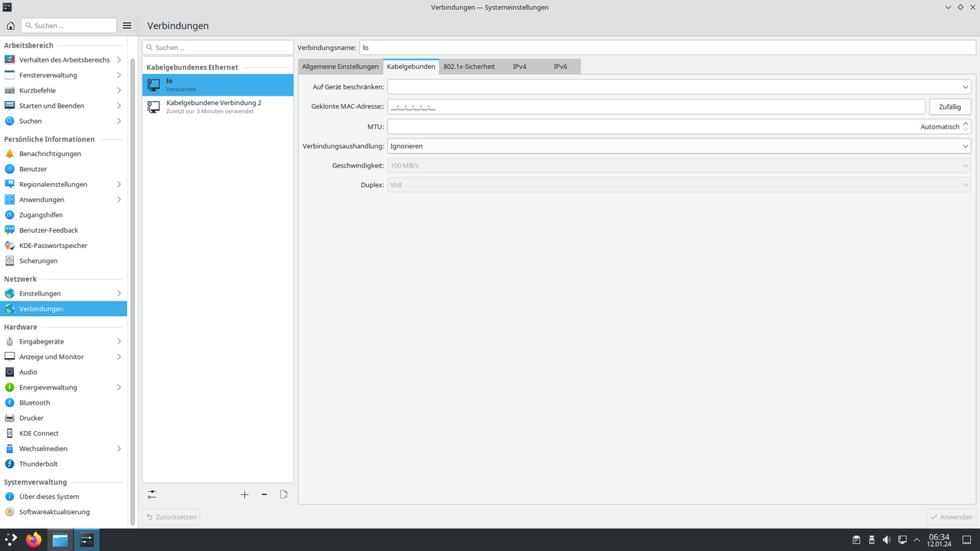Launch Firefox from the taskbar

click(33, 540)
